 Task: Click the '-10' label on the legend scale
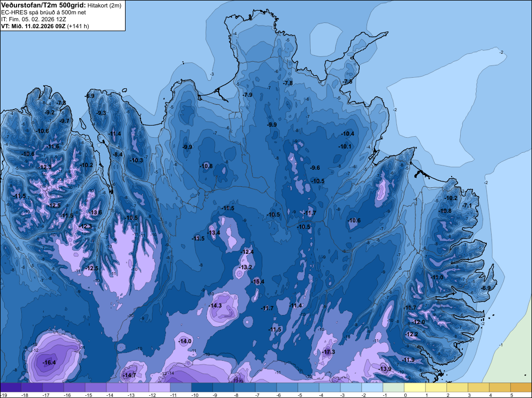pos(194,395)
